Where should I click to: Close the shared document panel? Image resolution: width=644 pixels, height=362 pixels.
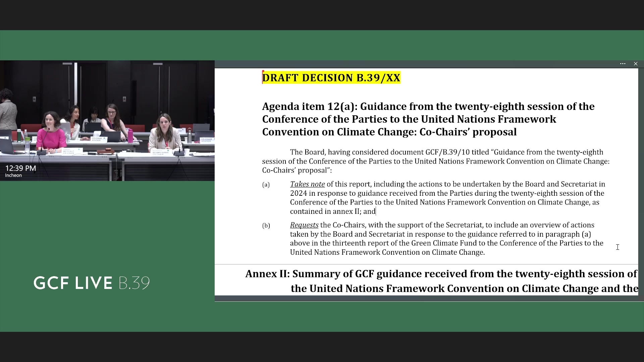[636, 64]
